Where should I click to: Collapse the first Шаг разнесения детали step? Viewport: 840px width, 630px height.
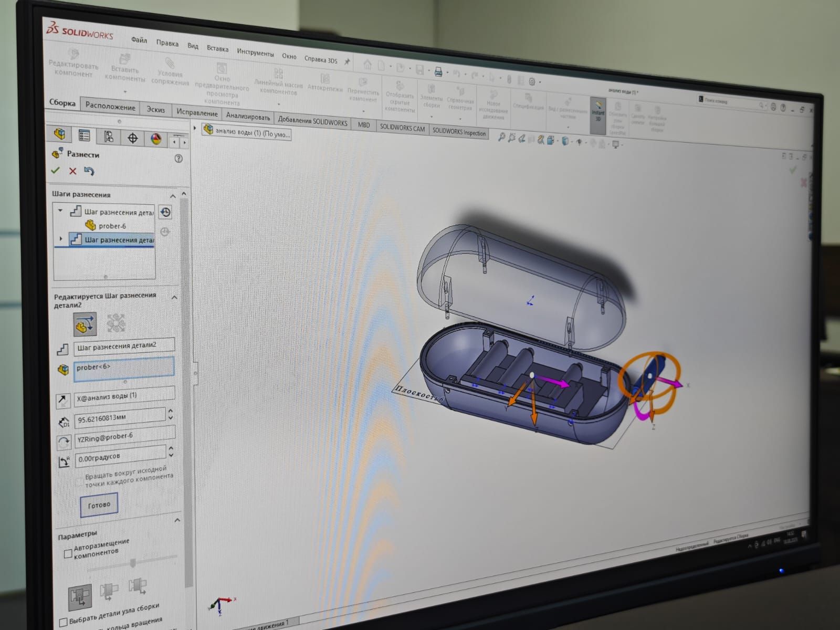click(60, 211)
